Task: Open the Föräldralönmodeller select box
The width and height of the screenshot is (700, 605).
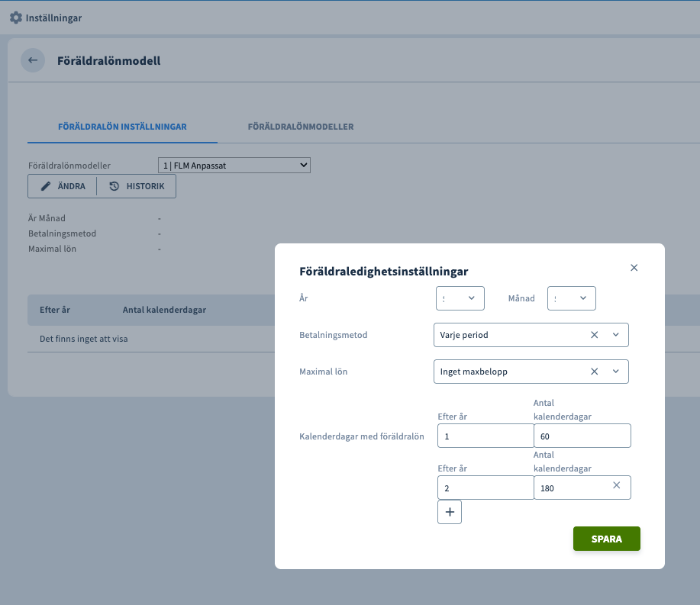Action: pyautogui.click(x=234, y=165)
